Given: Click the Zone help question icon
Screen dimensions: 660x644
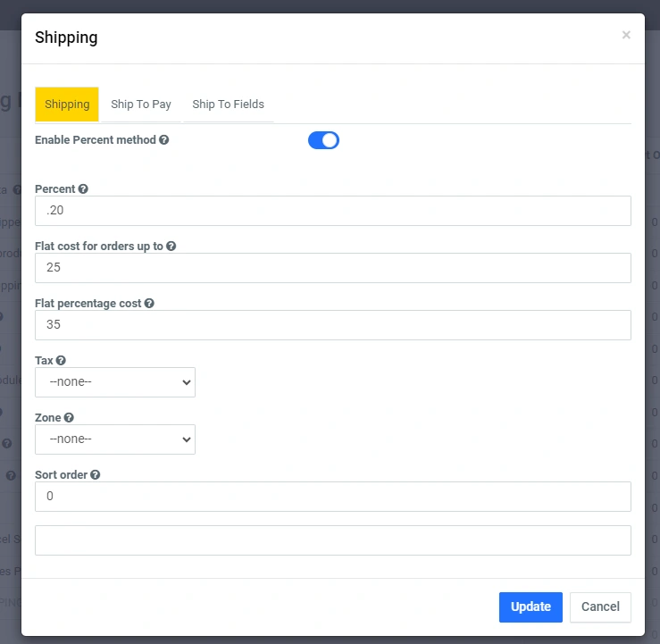Looking at the screenshot, I should point(69,417).
